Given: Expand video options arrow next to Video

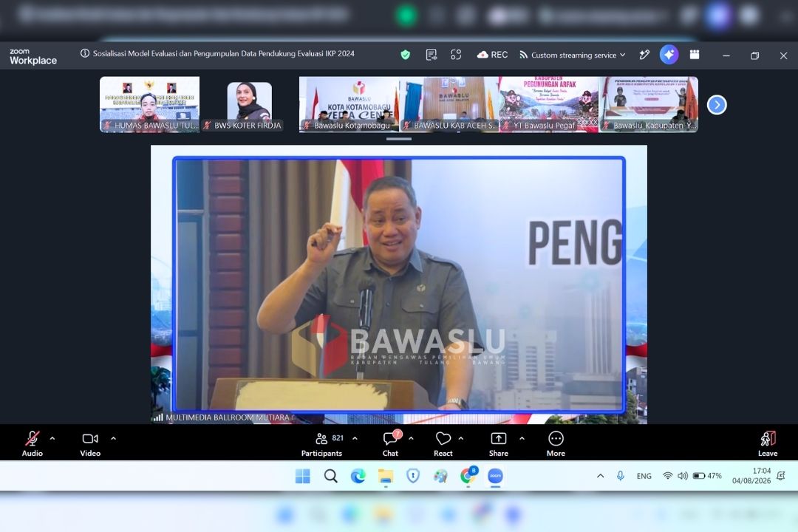Looking at the screenshot, I should click(114, 438).
